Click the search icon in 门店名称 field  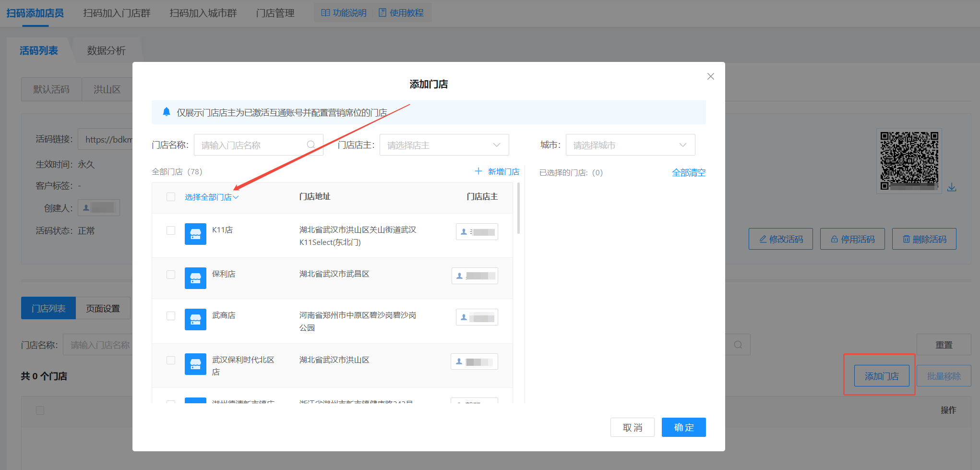pyautogui.click(x=311, y=145)
